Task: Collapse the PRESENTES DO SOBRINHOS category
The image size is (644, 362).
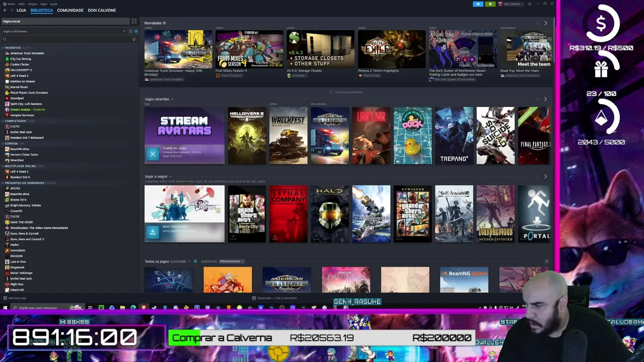Action: [3, 183]
